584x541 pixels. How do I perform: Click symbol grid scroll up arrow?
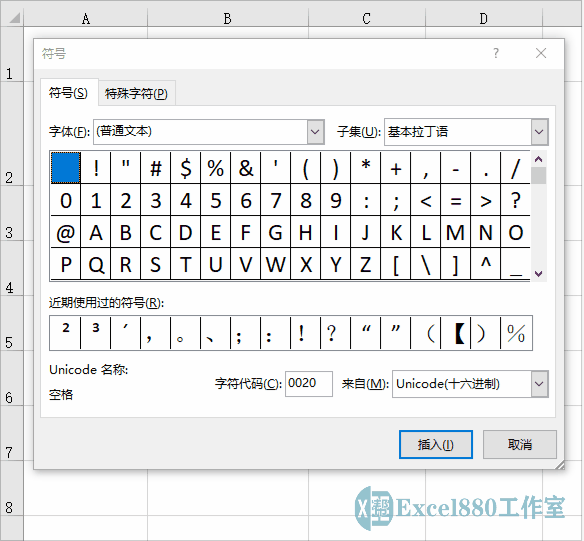click(538, 159)
